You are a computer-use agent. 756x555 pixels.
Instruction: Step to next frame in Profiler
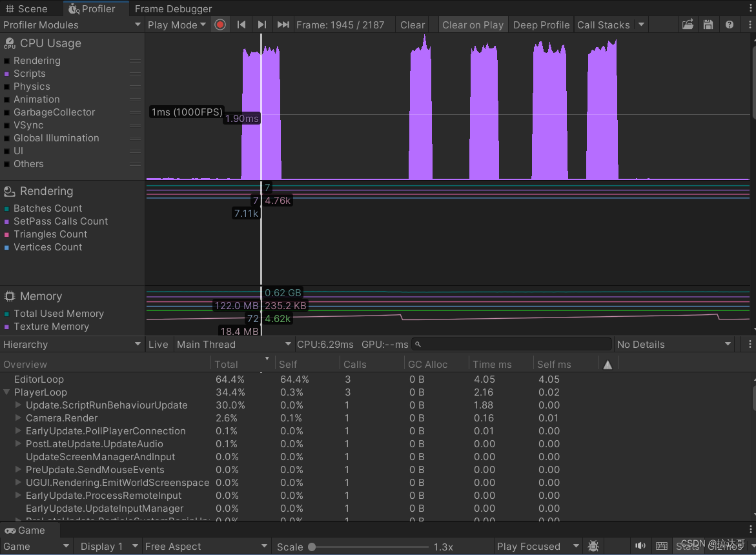click(262, 25)
